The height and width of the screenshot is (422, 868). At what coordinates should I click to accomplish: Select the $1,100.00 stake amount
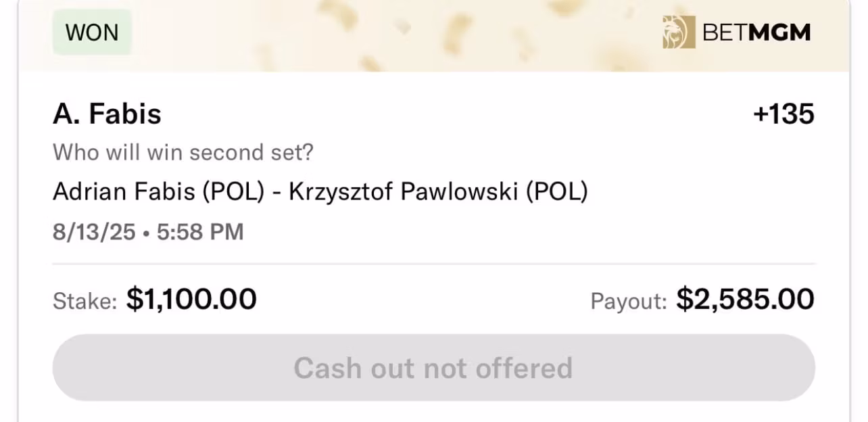click(191, 300)
